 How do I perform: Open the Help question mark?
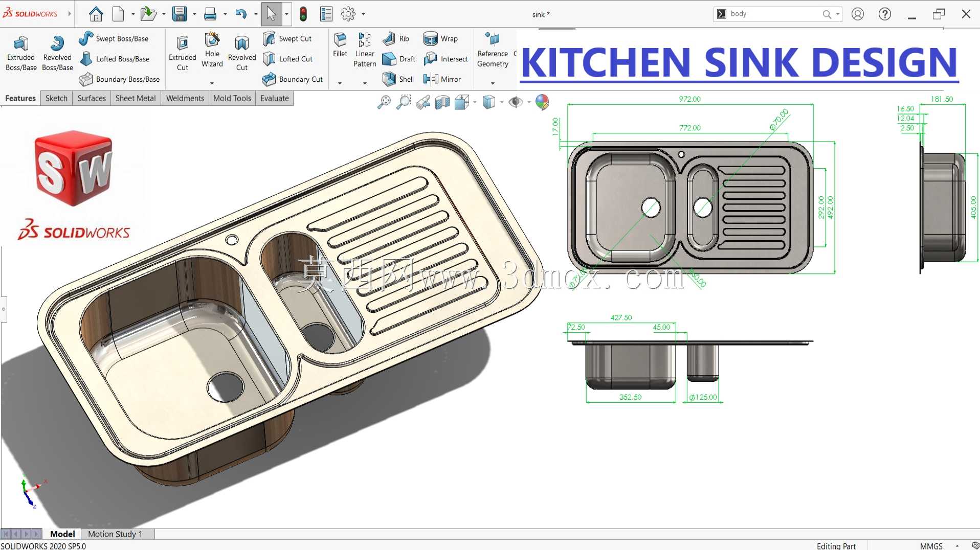click(885, 14)
